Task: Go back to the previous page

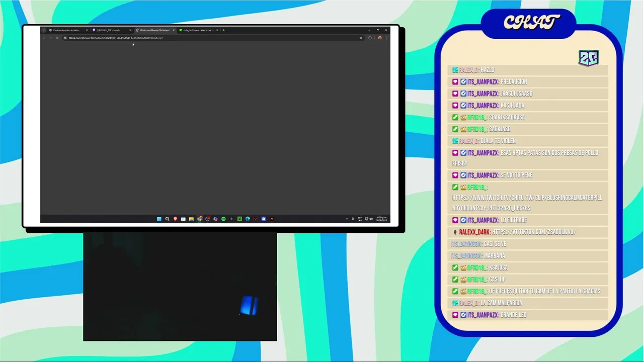Action: pyautogui.click(x=44, y=38)
